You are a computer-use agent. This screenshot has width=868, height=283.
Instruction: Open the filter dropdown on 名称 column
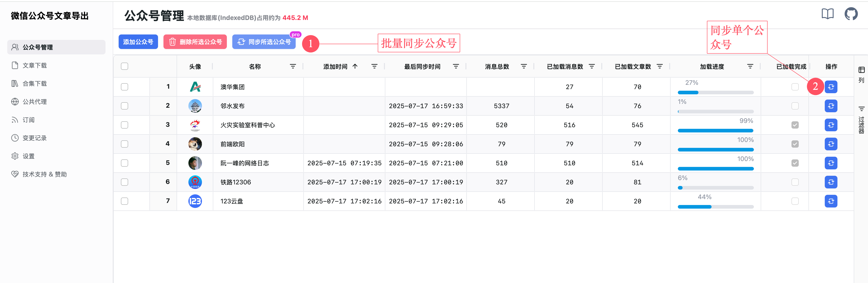tap(293, 66)
